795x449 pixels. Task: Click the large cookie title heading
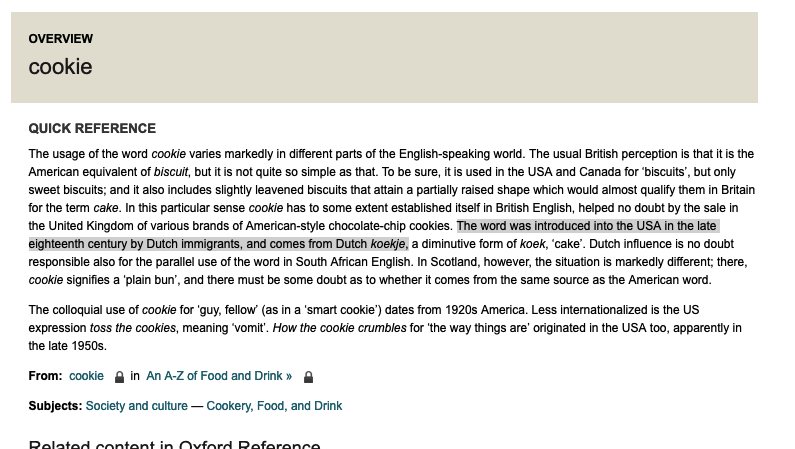coord(60,67)
